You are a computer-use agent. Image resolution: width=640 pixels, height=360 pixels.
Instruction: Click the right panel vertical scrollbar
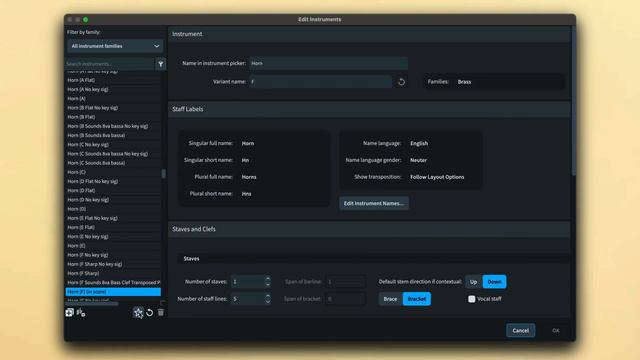pyautogui.click(x=573, y=102)
